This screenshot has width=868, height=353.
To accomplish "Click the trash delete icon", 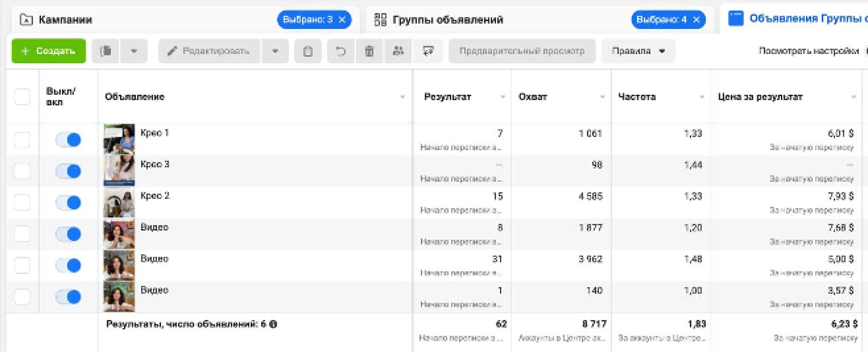I will 369,51.
